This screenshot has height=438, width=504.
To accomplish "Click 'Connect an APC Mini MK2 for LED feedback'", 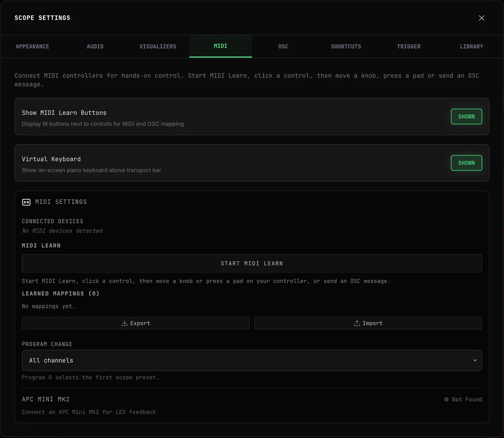I will point(89,412).
